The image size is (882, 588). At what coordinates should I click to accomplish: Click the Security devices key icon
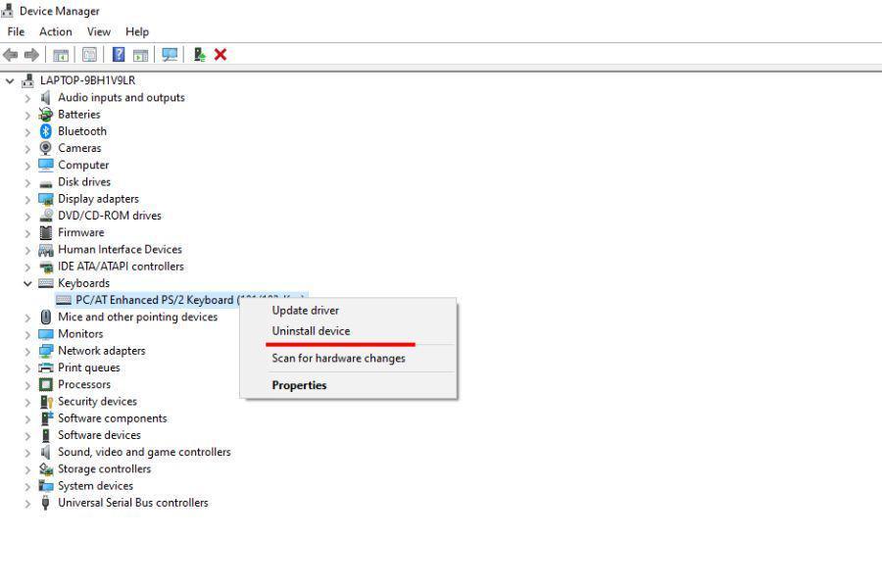[x=46, y=401]
